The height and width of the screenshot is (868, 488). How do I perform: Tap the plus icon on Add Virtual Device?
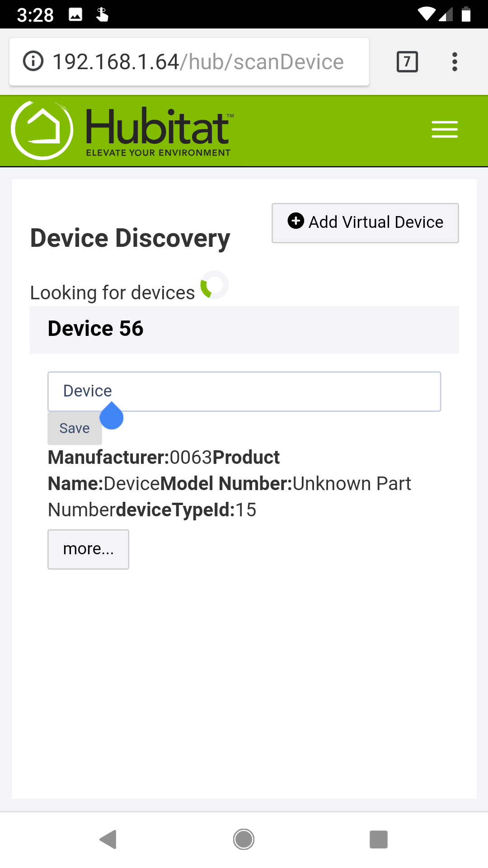[x=296, y=221]
